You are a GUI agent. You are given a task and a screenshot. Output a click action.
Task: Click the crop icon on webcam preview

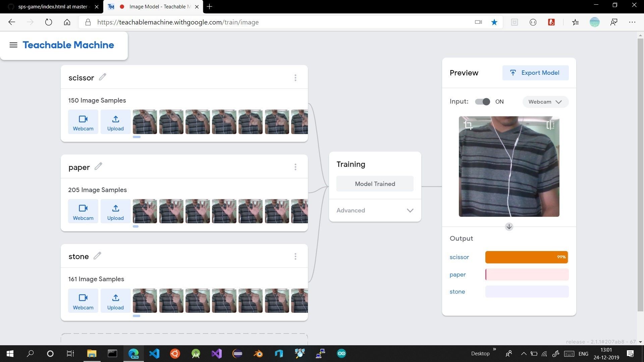[x=468, y=125]
